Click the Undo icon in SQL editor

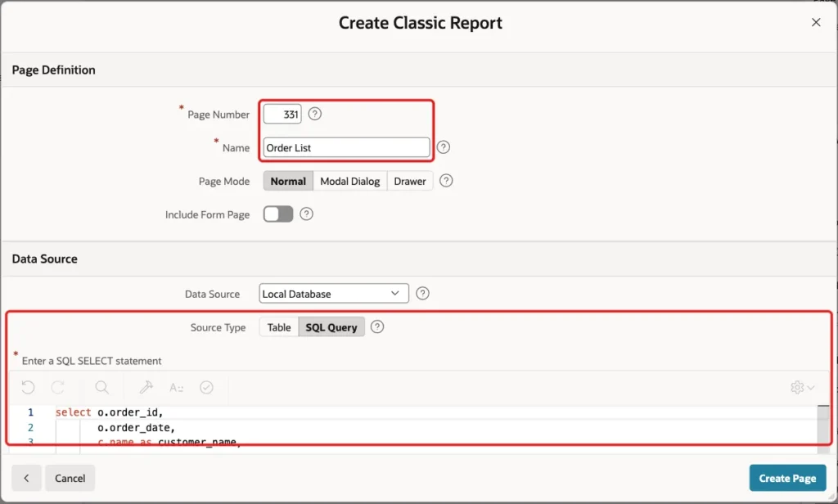click(28, 387)
